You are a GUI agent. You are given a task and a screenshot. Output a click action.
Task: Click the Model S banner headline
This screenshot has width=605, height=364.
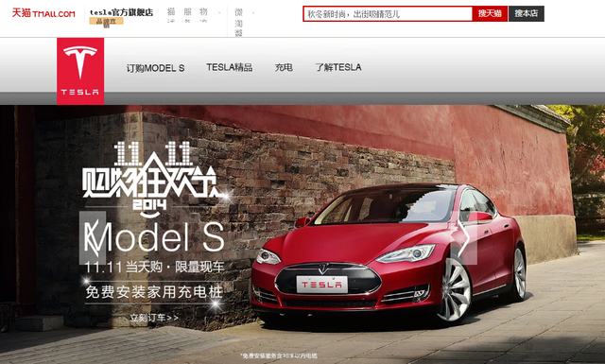154,237
